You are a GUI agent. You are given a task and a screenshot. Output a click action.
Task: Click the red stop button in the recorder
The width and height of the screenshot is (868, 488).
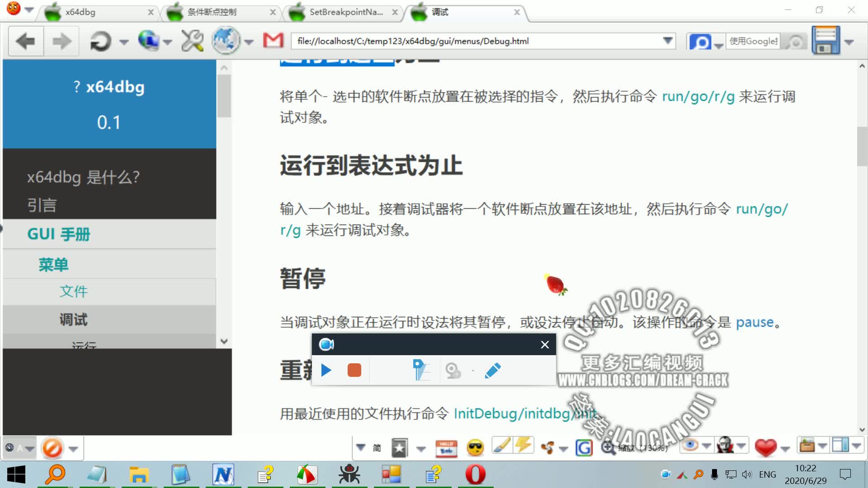click(x=354, y=371)
